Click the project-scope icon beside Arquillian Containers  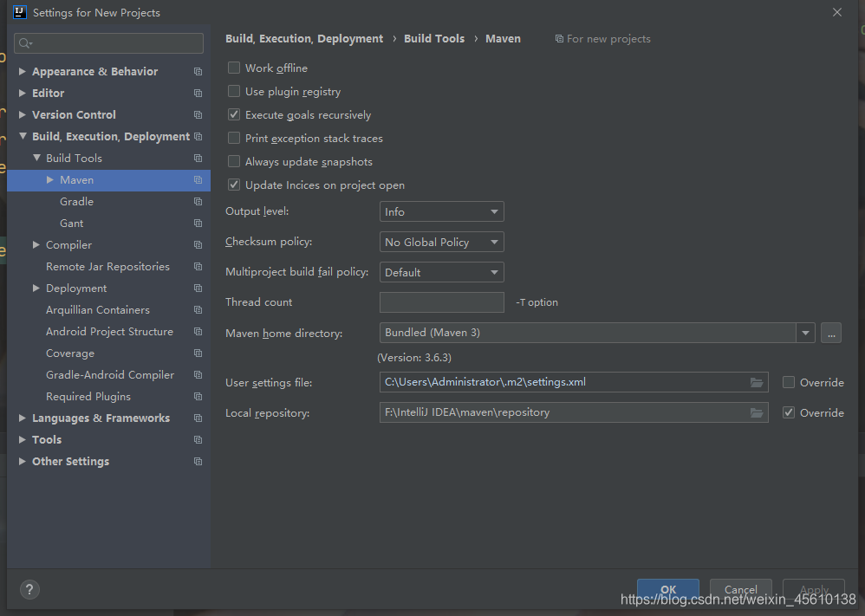[x=198, y=310]
